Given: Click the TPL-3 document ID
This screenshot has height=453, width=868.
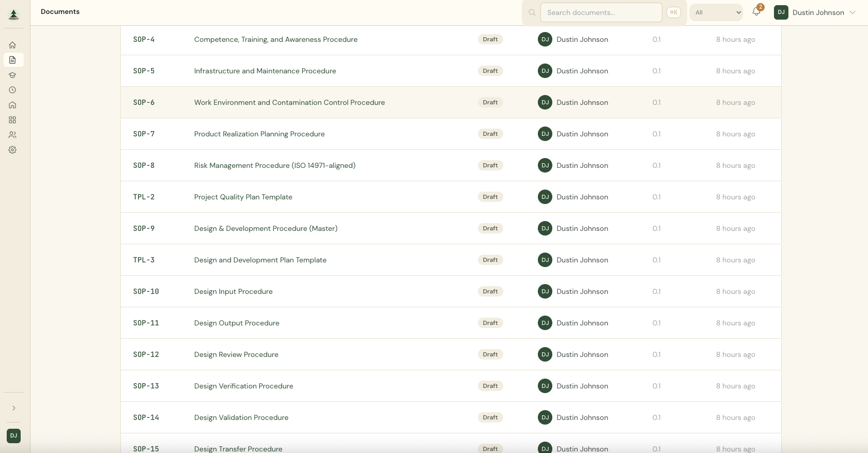Looking at the screenshot, I should coord(144,260).
